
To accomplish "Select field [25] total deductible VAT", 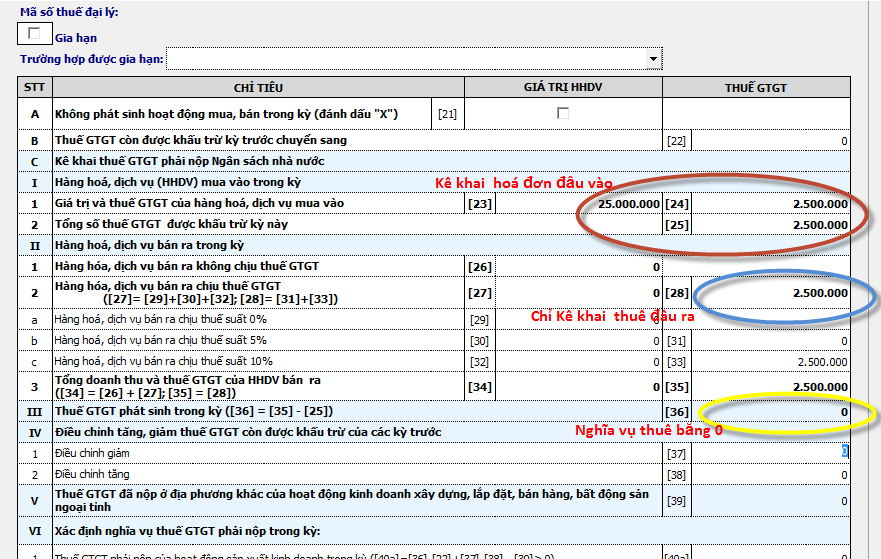I will click(771, 225).
